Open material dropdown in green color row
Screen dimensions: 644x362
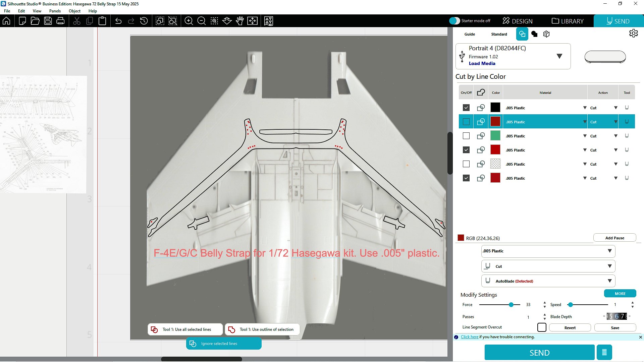(585, 136)
